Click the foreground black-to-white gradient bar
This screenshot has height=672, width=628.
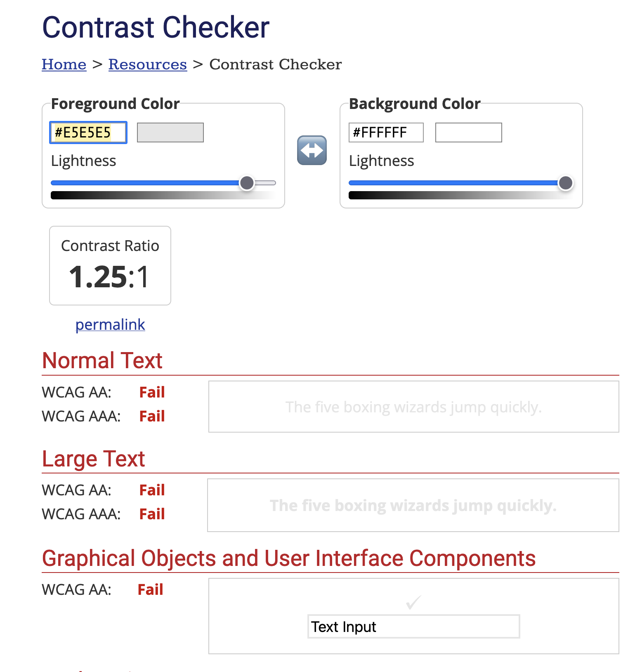pyautogui.click(x=163, y=195)
